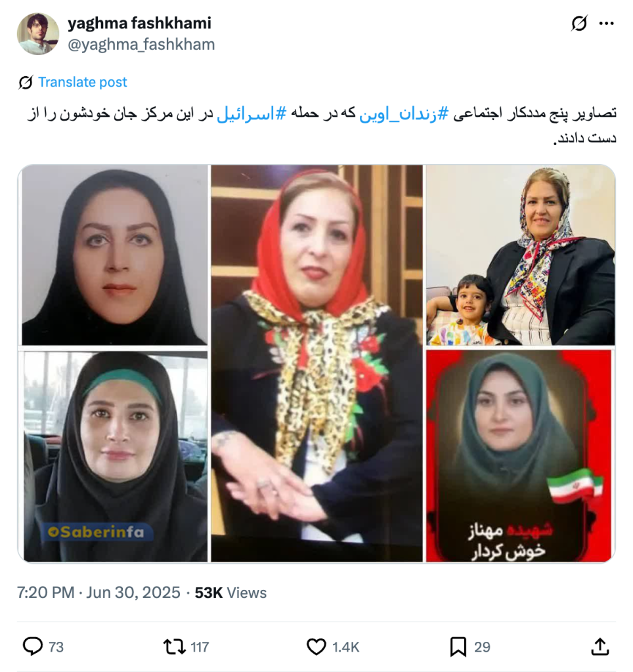Open the three-dot more options menu
Screen dimensions: 633x672
pos(607,24)
